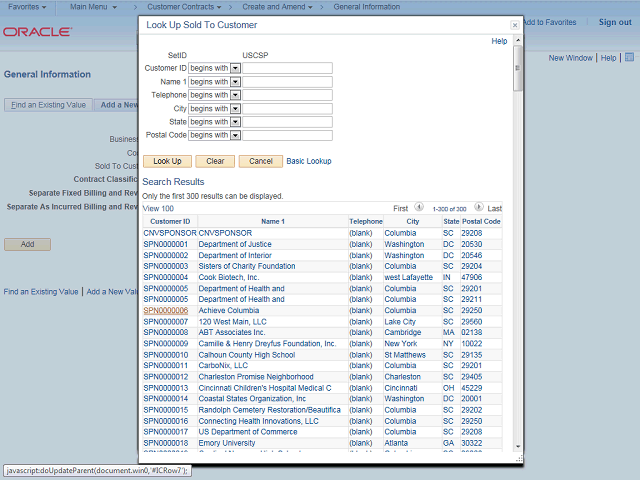Expand the Name 1 operator dropdown
Viewport: 640px width, 480px height.
point(236,82)
